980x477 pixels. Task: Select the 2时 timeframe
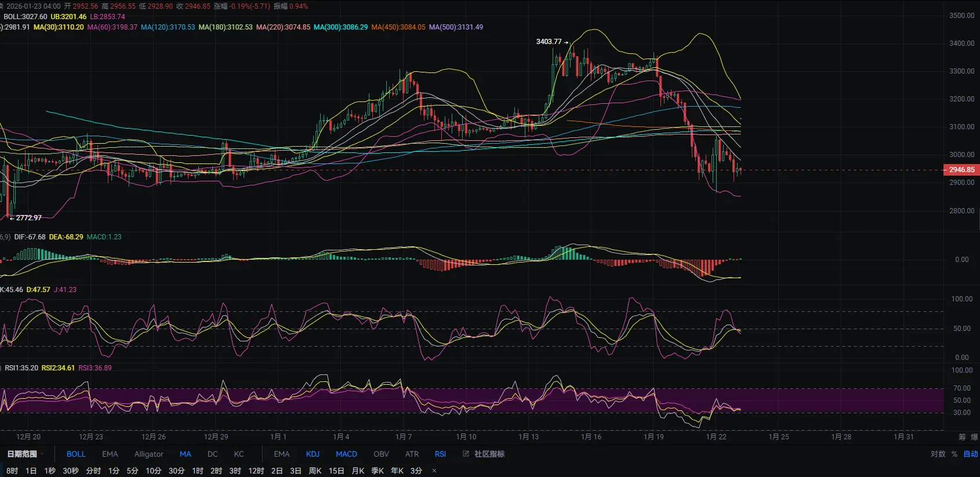[x=216, y=471]
